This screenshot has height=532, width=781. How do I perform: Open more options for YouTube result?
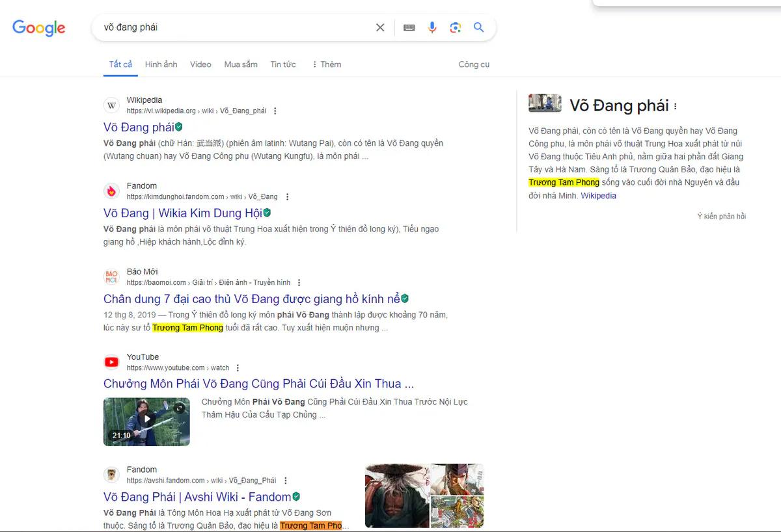pos(238,368)
